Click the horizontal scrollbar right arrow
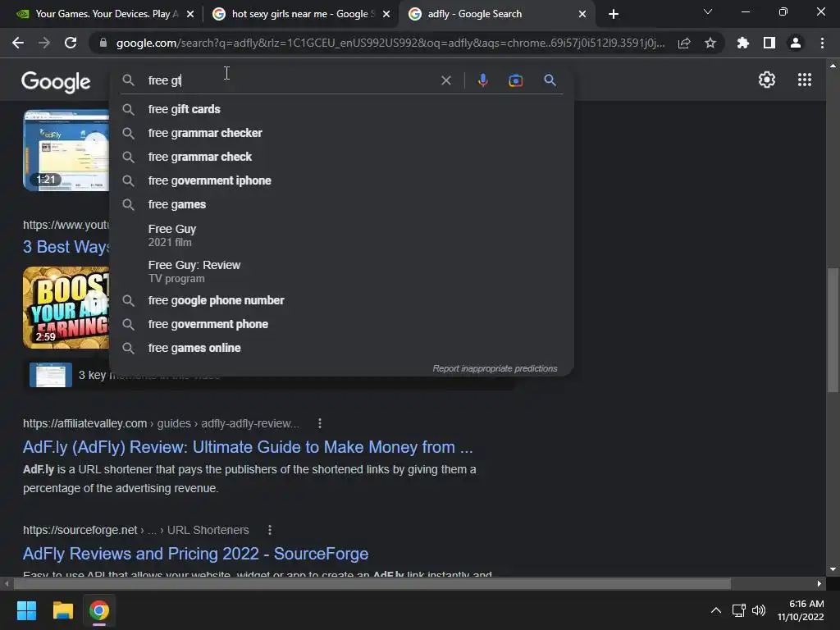This screenshot has width=840, height=630. (819, 583)
